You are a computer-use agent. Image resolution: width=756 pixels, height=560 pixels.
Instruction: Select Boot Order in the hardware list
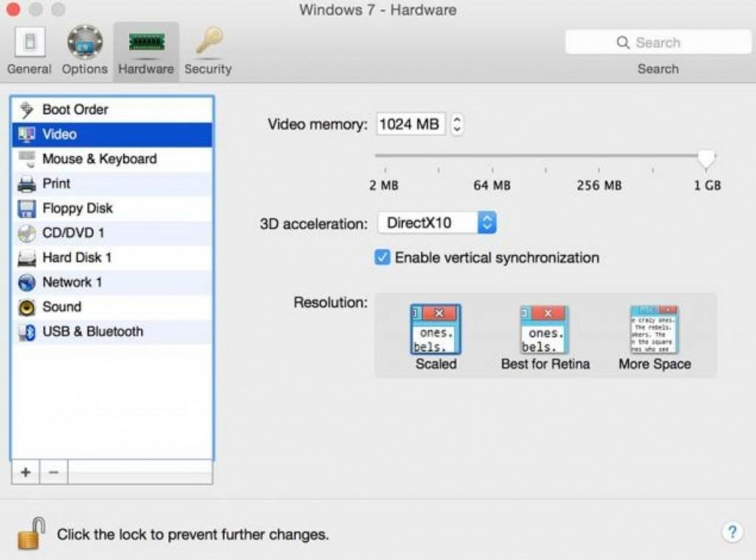click(112, 109)
